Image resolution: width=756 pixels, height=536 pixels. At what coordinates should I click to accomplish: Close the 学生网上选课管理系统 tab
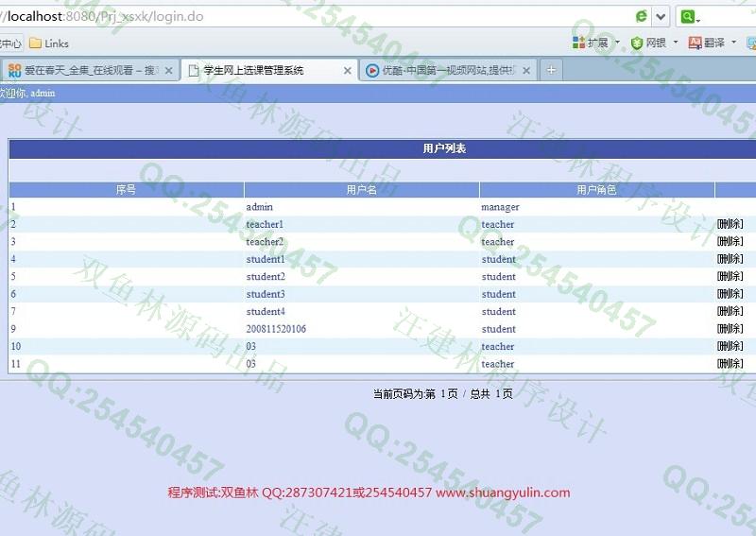click(x=347, y=71)
